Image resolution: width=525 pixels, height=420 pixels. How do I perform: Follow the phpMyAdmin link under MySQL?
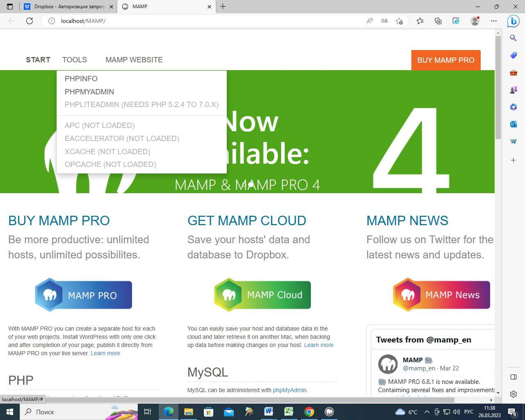pyautogui.click(x=290, y=390)
